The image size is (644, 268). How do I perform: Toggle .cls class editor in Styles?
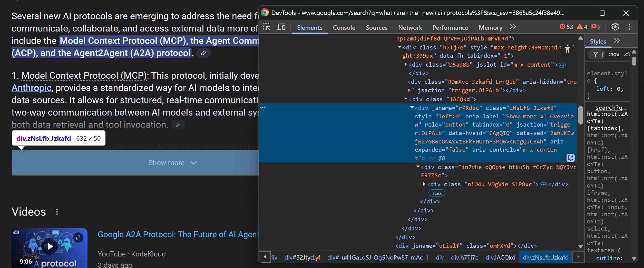point(627,54)
